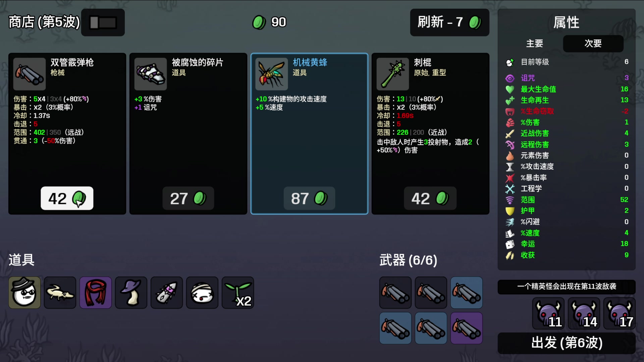Select the rocket item in inventory
The height and width of the screenshot is (362, 644).
click(167, 293)
